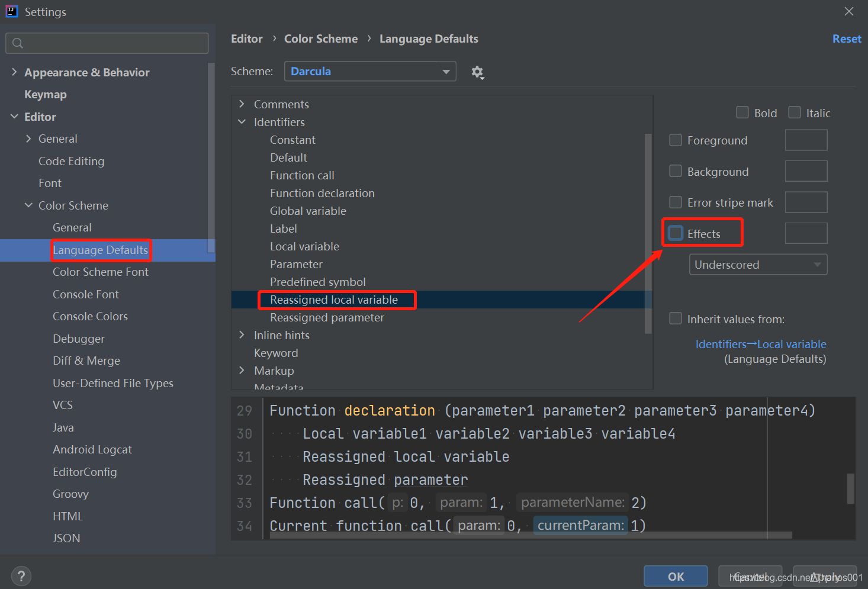
Task: Select Language Defaults in the tree
Action: coord(101,250)
